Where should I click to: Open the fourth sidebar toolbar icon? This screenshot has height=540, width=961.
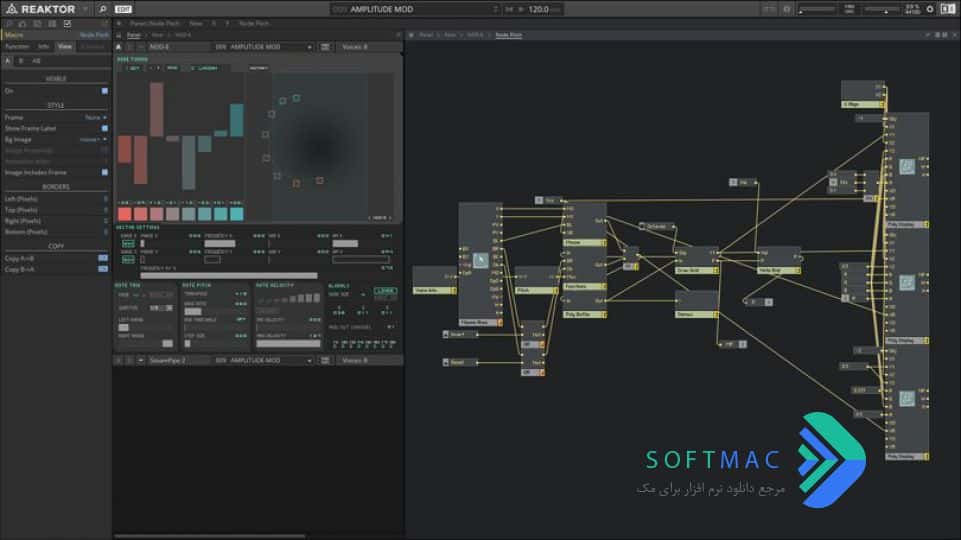(52, 23)
